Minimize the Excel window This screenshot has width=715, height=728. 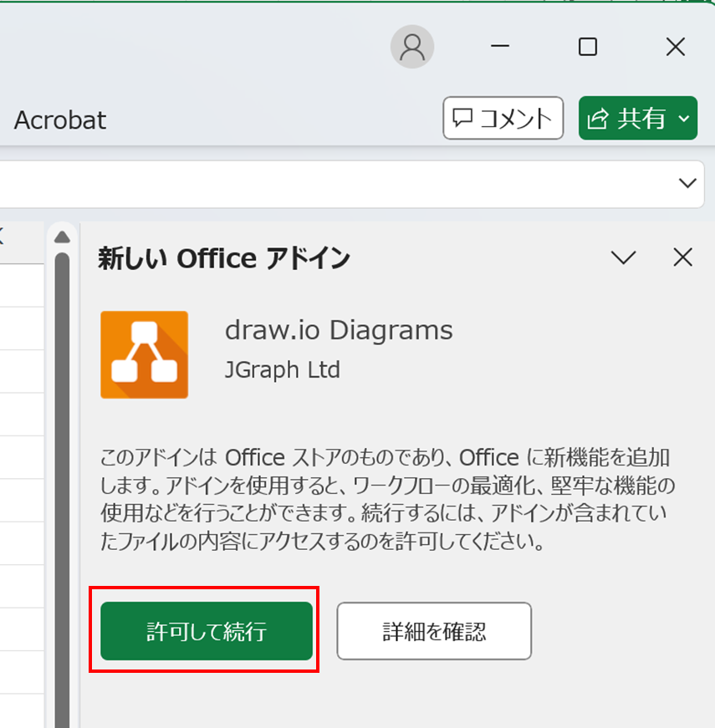[x=500, y=47]
